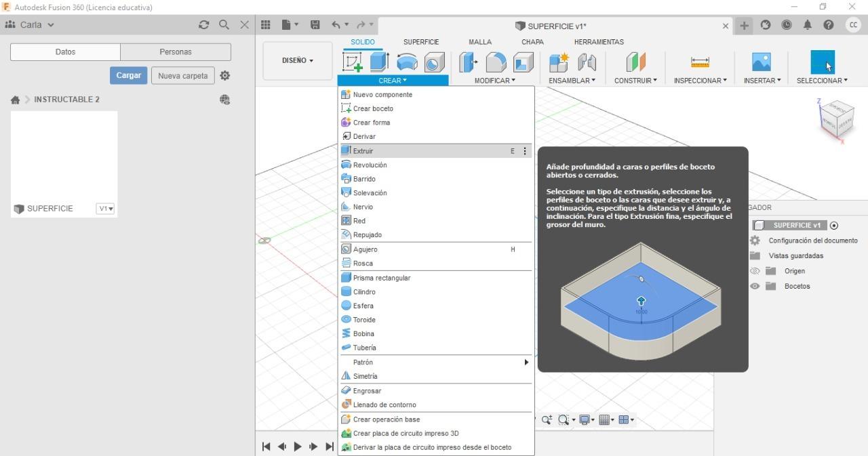Open the project in web globe icon
Viewport: 868px width, 456px height.
(225, 100)
